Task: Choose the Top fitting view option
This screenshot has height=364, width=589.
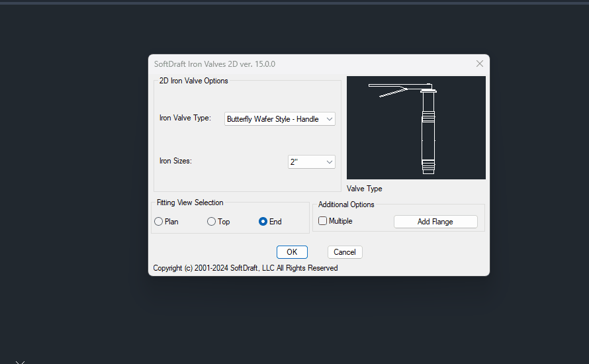Action: click(212, 222)
